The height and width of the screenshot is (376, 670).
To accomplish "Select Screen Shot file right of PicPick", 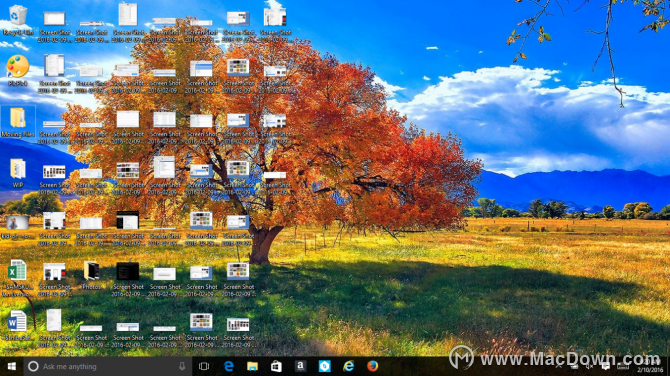I will (54, 73).
